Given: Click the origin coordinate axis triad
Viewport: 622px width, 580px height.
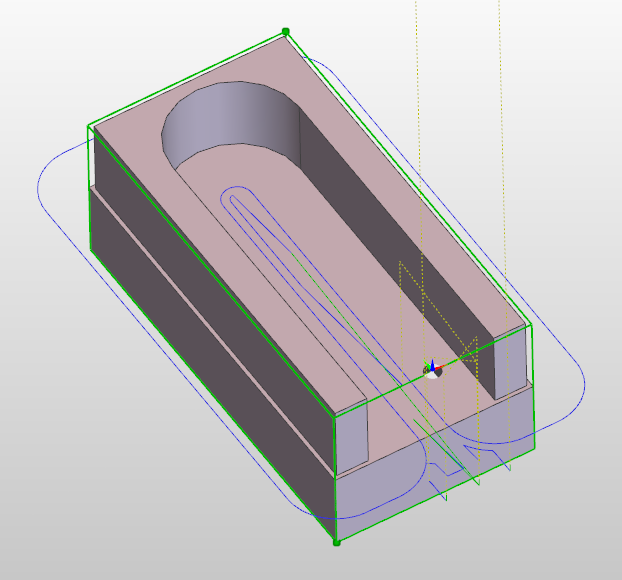Looking at the screenshot, I should 432,369.
